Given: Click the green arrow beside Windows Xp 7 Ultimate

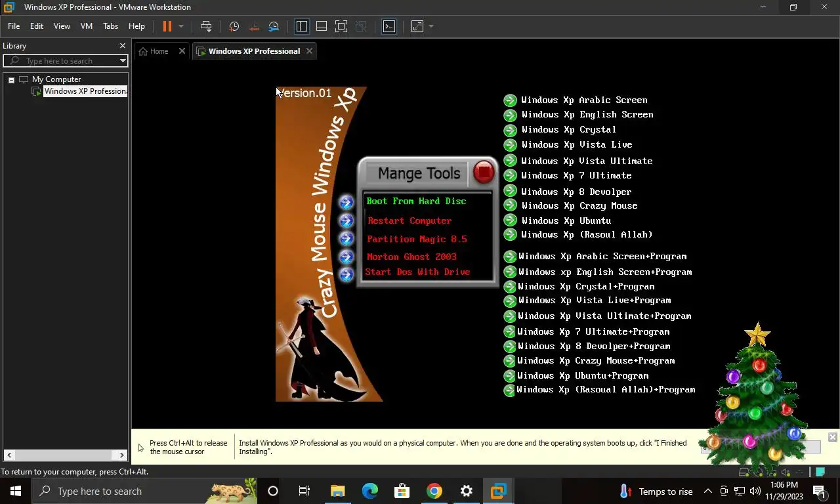Looking at the screenshot, I should pyautogui.click(x=510, y=176).
